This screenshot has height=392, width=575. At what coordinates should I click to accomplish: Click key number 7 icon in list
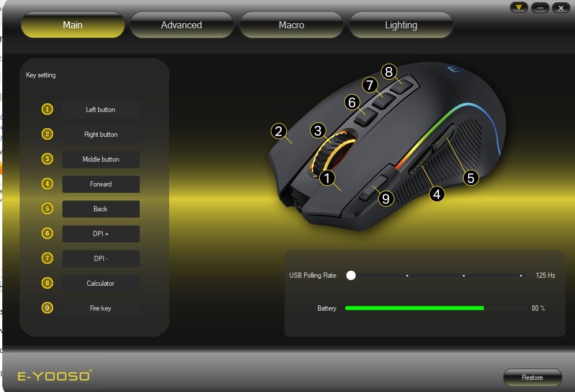coord(47,258)
